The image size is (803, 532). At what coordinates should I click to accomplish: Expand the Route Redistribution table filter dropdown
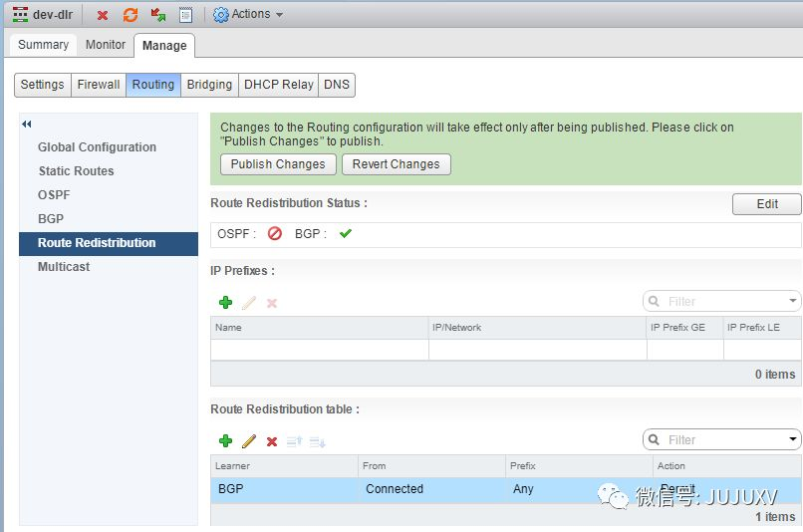[x=793, y=439]
